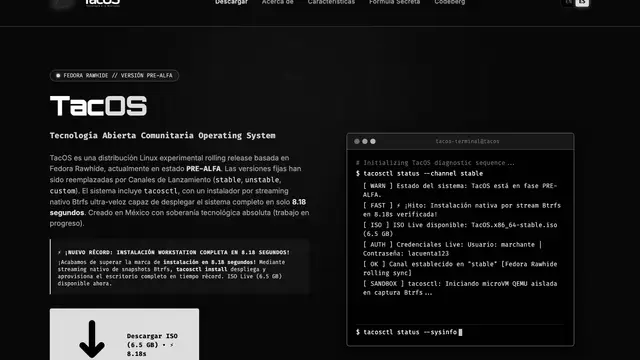Click the '¡NUEVO RÉCORD' announcement headline
This screenshot has height=360, width=640.
(x=173, y=252)
